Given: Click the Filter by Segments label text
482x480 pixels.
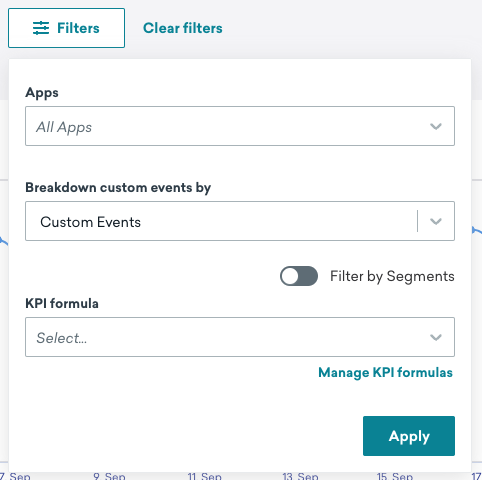Looking at the screenshot, I should tap(392, 276).
